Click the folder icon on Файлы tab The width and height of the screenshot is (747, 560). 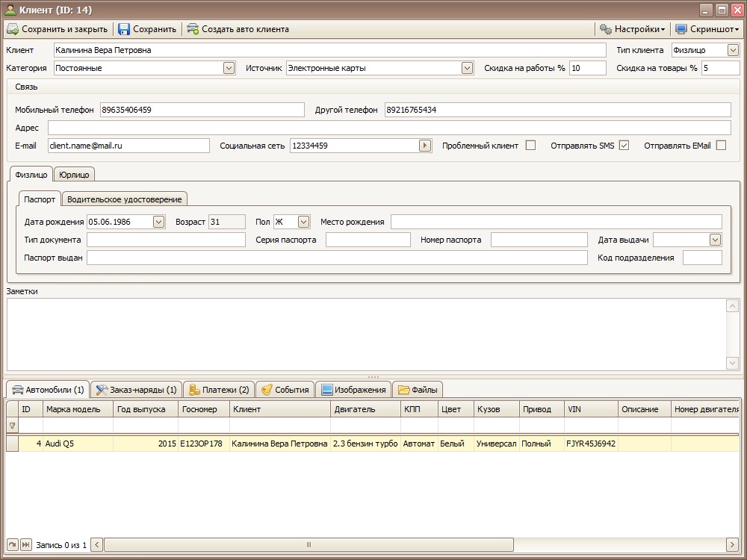(404, 390)
